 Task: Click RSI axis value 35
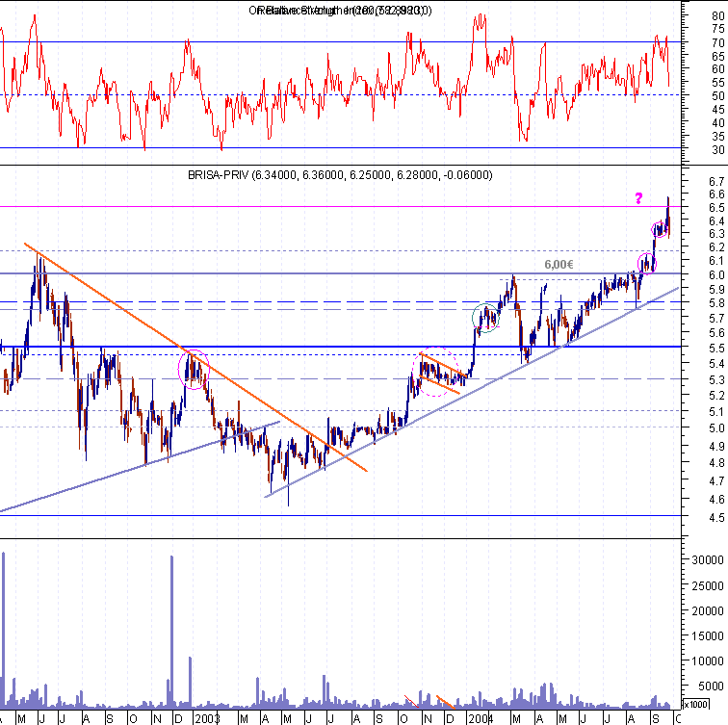[717, 137]
